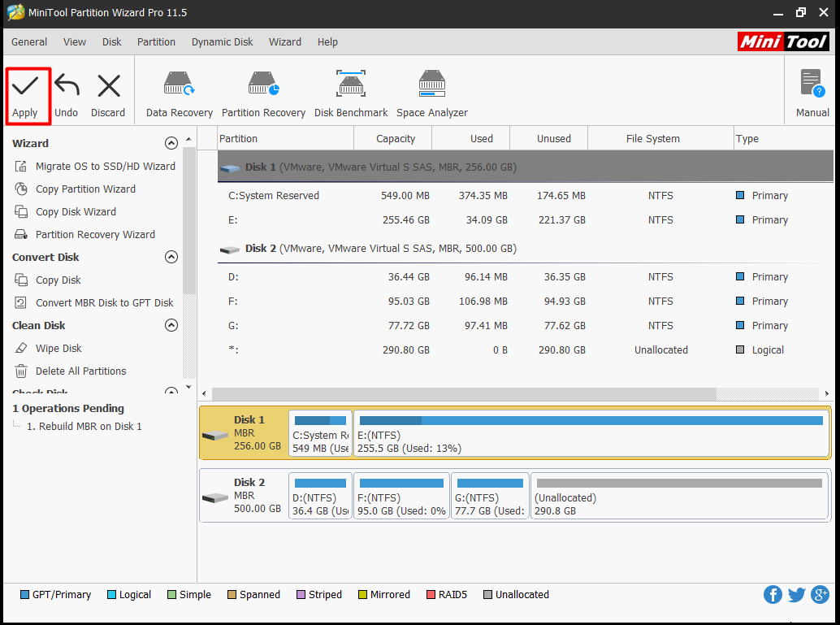Visit the MiniTool Facebook page
The image size is (840, 625).
click(773, 595)
